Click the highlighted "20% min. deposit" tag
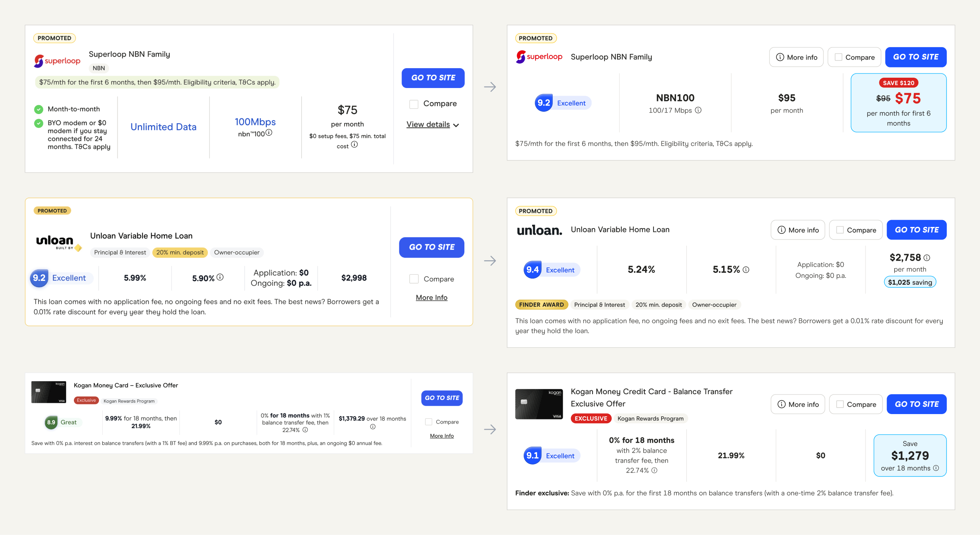Viewport: 980px width, 535px height. 180,252
